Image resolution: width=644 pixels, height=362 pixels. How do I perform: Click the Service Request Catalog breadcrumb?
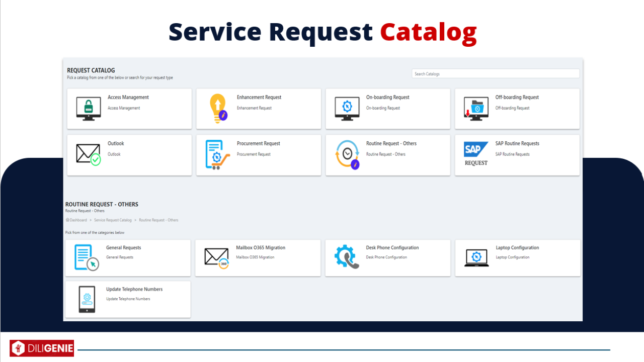(113, 220)
